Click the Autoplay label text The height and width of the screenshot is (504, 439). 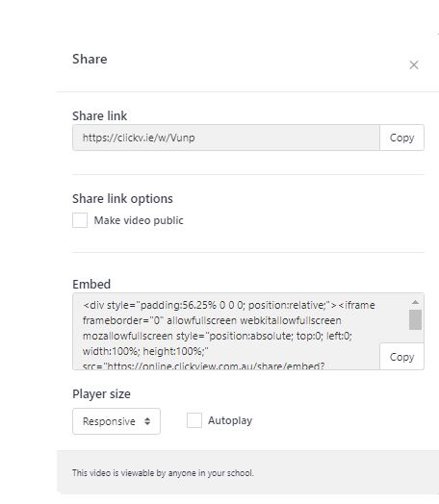coord(230,420)
